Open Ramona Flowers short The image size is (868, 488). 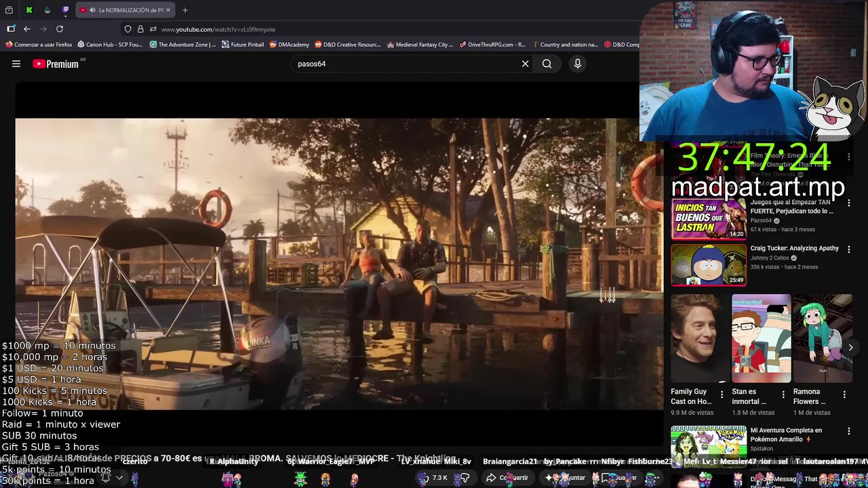823,338
